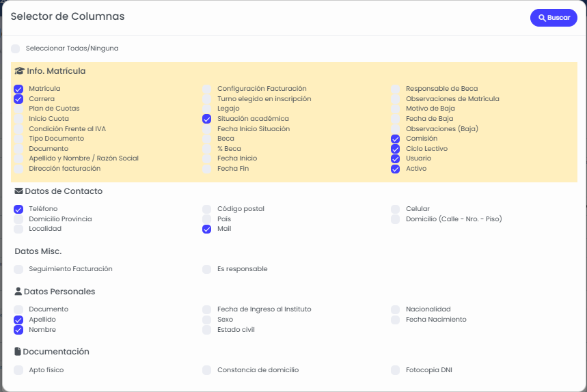Check Documento under Datos Personales

click(x=18, y=310)
